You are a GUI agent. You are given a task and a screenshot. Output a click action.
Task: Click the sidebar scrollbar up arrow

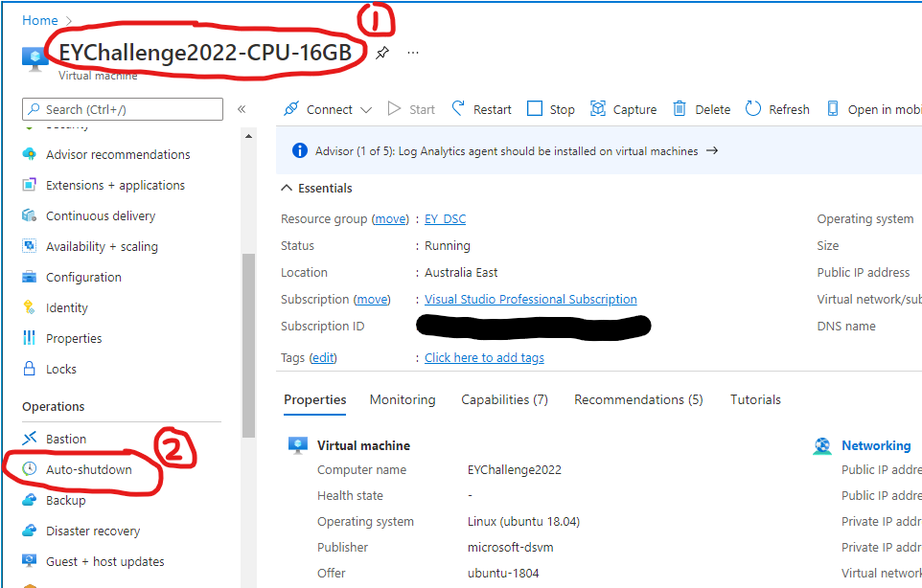point(249,136)
